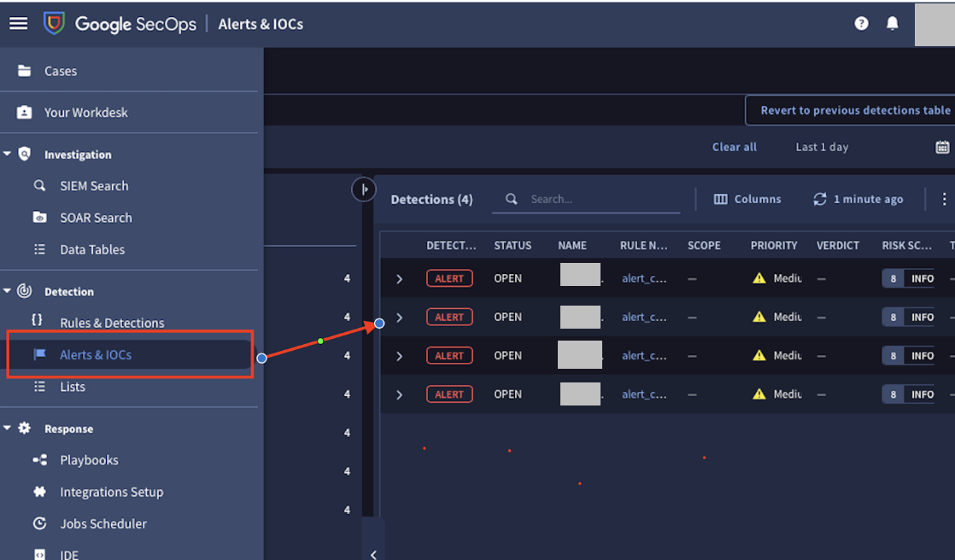
Task: Open the Columns selector
Action: point(747,199)
